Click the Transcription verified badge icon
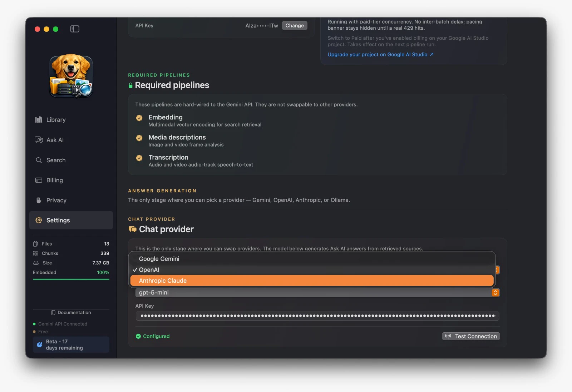Viewport: 572px width, 392px height. click(x=139, y=158)
